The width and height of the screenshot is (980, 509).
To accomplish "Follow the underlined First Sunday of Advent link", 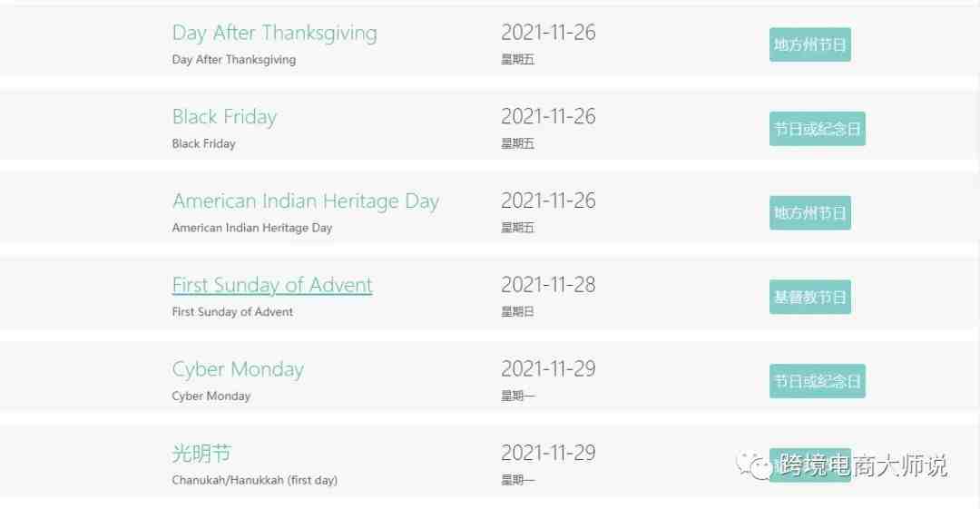I will pyautogui.click(x=272, y=285).
